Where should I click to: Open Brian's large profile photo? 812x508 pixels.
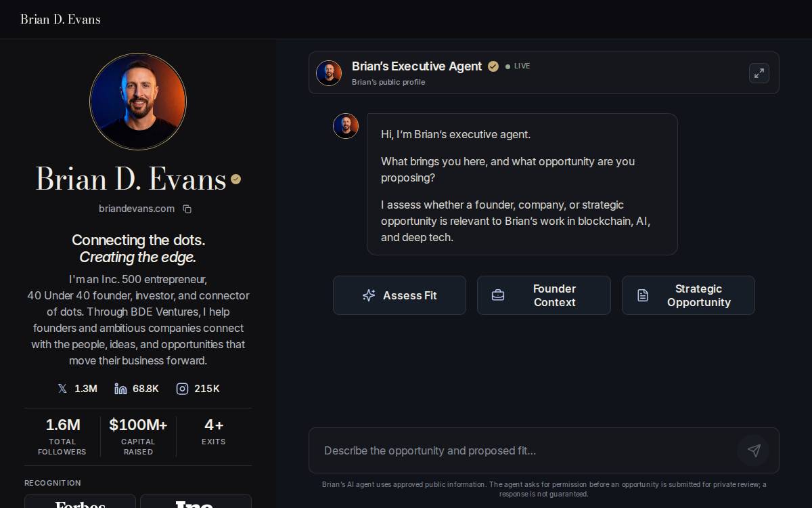pos(138,102)
